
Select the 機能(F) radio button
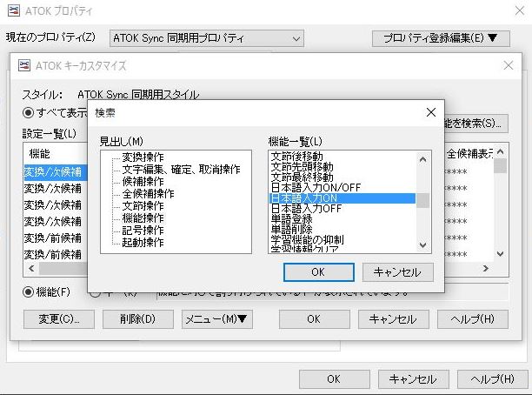click(x=29, y=291)
